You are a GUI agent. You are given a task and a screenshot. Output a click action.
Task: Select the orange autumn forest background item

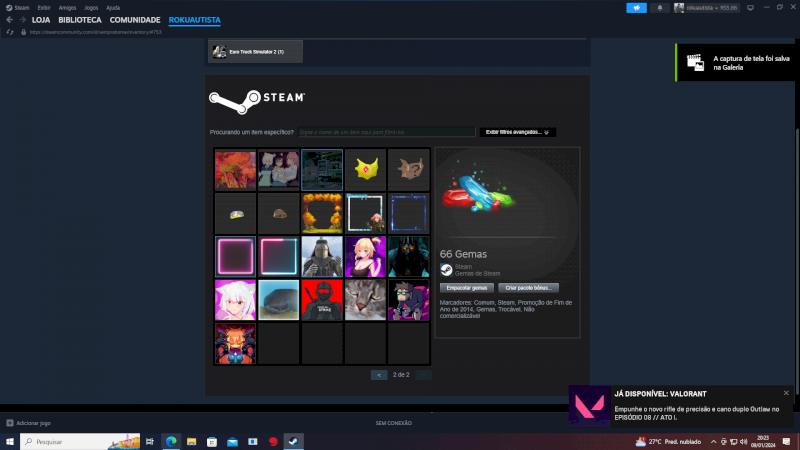point(235,170)
